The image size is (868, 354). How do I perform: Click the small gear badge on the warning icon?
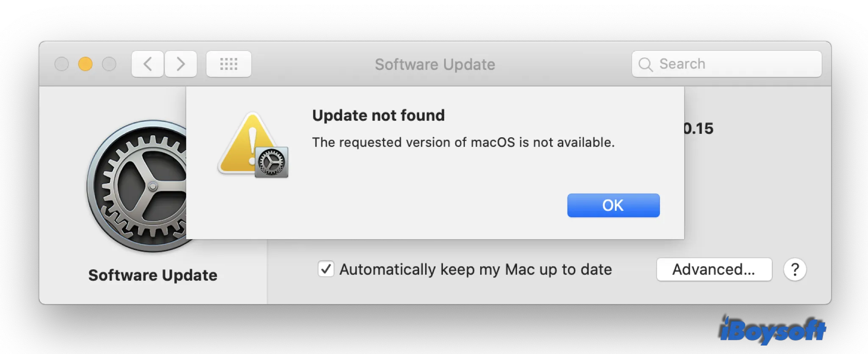pyautogui.click(x=272, y=162)
